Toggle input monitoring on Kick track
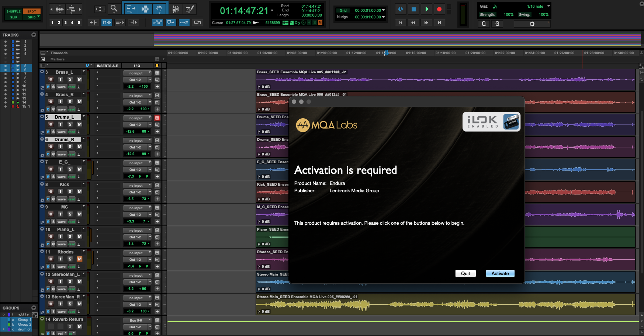This screenshot has width=644, height=336. [x=60, y=192]
